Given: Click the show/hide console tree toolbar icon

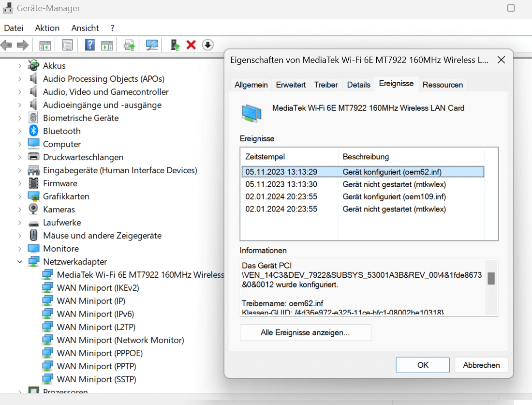Looking at the screenshot, I should click(45, 45).
